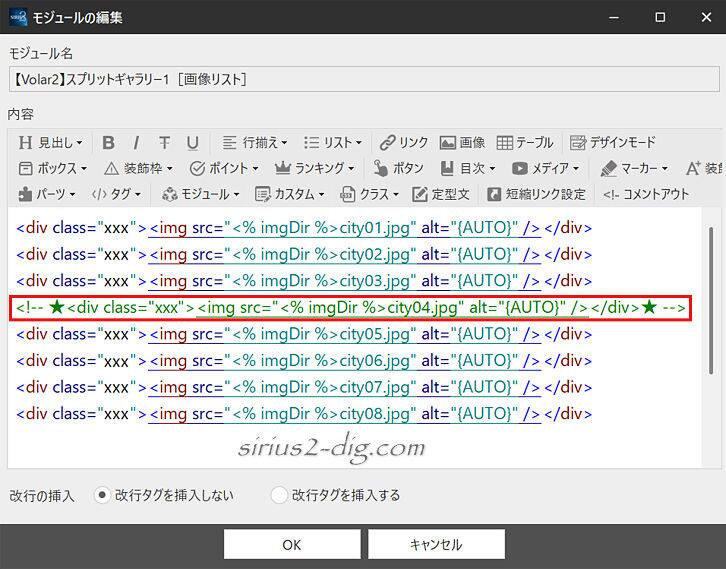
Task: Open 定型文 templates
Action: tap(441, 194)
